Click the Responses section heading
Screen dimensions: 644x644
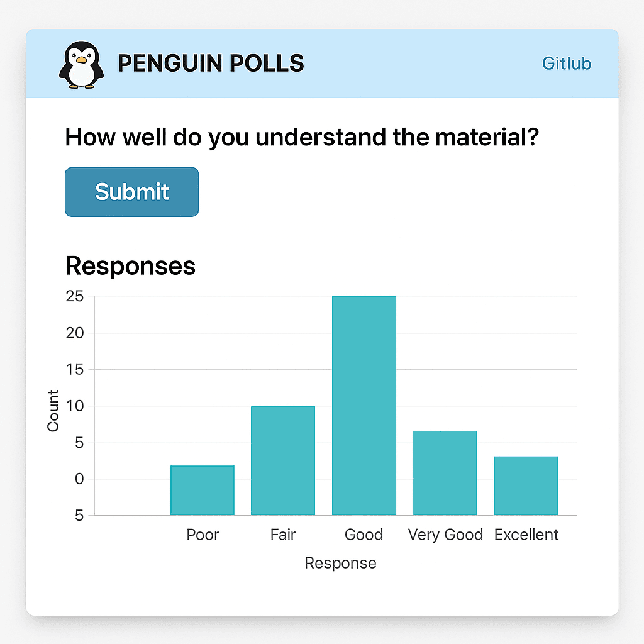pyautogui.click(x=130, y=266)
